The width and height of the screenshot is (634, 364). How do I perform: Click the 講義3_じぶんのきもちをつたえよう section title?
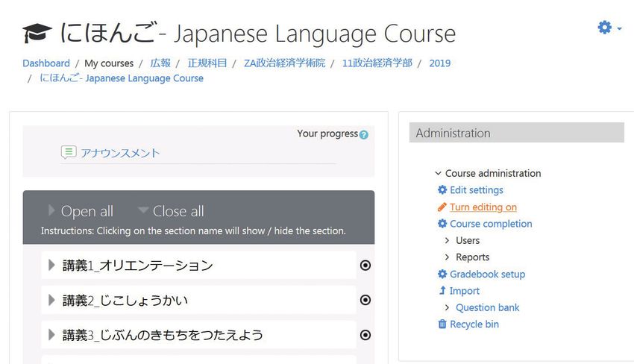pyautogui.click(x=163, y=335)
